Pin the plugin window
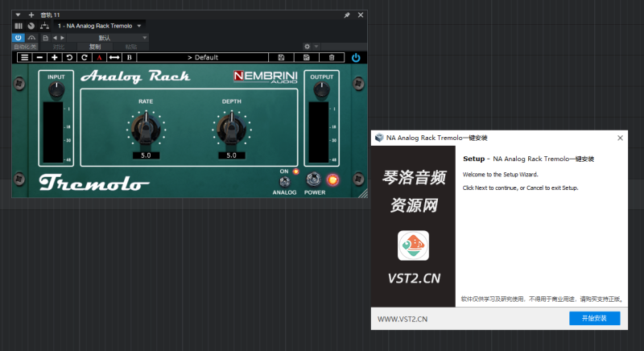The width and height of the screenshot is (644, 351). [x=347, y=14]
